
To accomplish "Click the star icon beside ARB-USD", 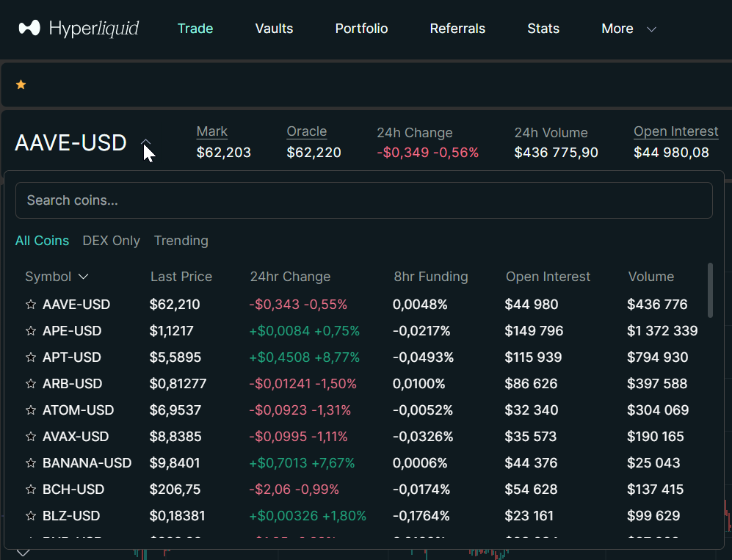I will coord(31,384).
